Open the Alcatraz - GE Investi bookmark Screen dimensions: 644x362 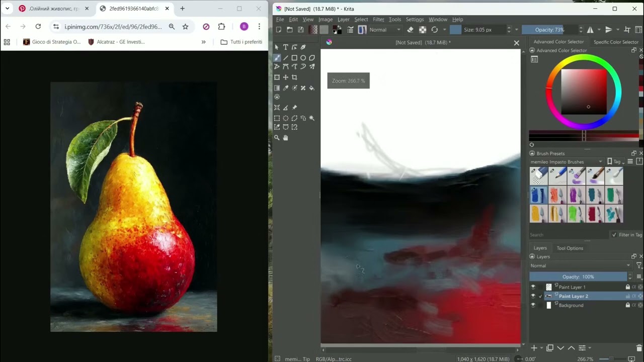116,42
